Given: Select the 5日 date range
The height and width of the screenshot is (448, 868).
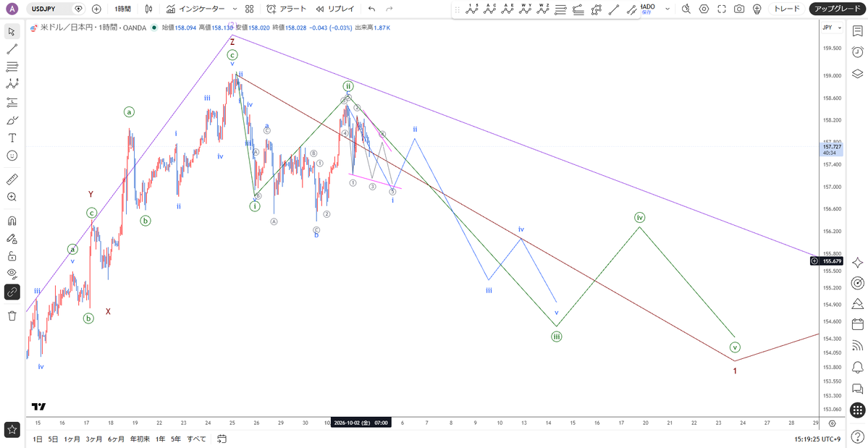Looking at the screenshot, I should 53,439.
